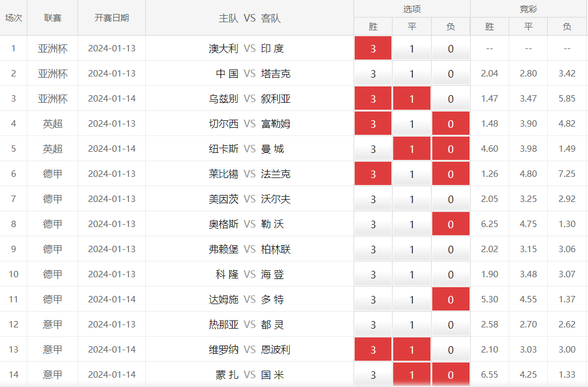Deselect win option 3 for 切尔西 VS 富勒姆
588x387 pixels.
373,124
